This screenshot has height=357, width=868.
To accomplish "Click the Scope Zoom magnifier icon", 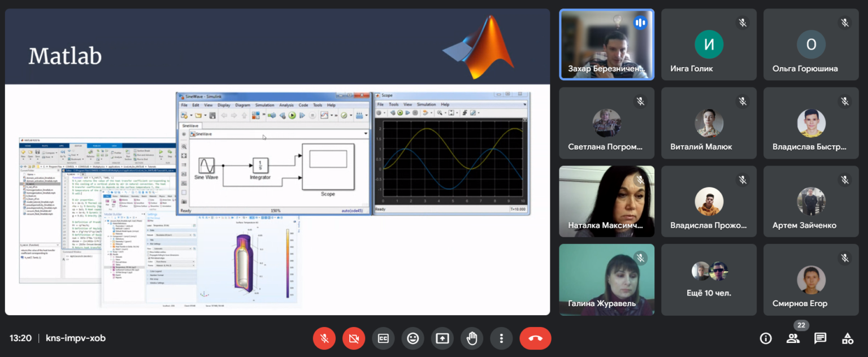I will (x=440, y=112).
